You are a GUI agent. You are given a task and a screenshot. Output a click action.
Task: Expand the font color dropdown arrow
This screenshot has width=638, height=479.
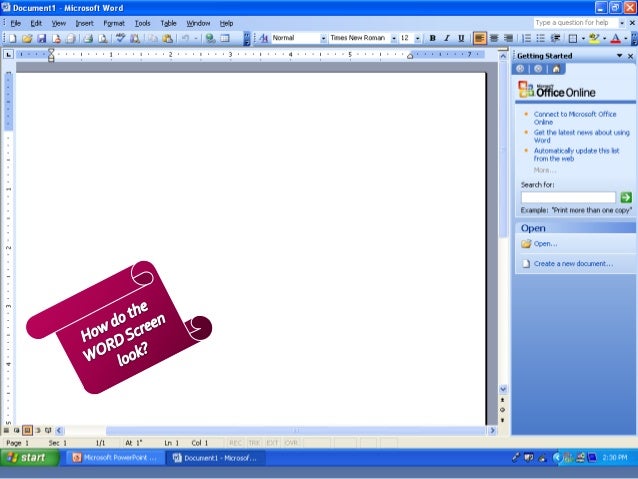(626, 38)
